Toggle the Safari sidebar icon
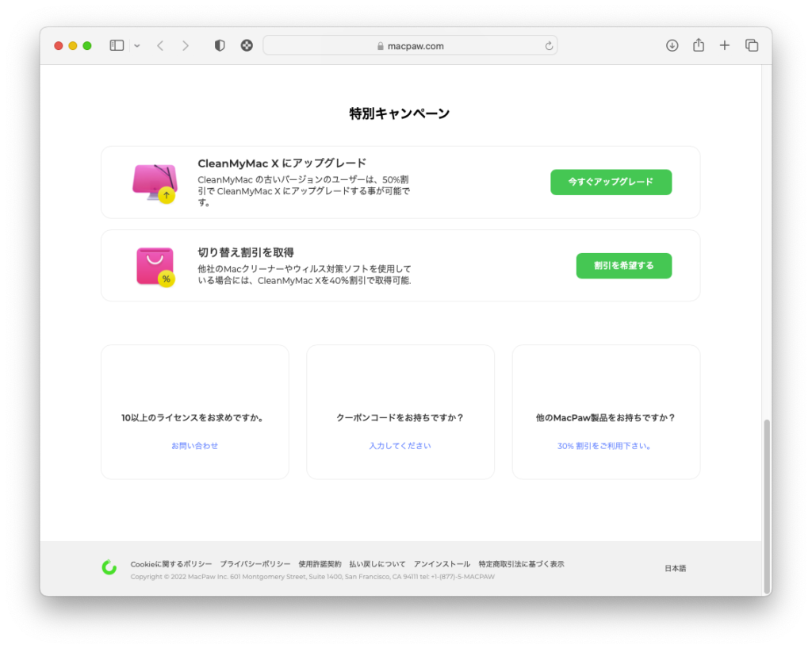This screenshot has width=812, height=649. [117, 45]
